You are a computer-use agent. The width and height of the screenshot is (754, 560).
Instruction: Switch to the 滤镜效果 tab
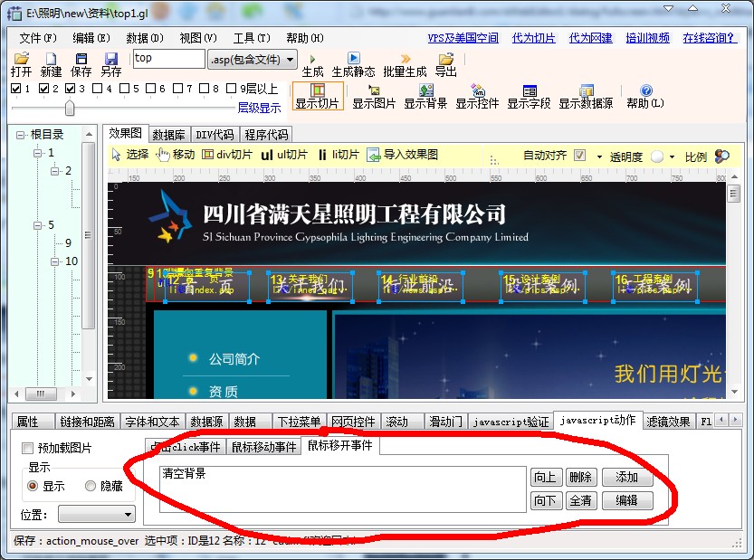tap(668, 422)
